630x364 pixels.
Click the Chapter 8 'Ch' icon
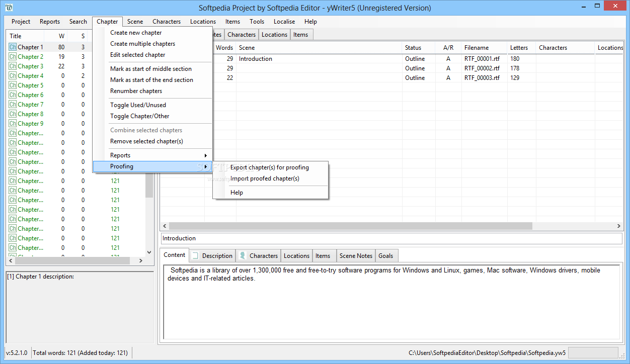coord(13,114)
